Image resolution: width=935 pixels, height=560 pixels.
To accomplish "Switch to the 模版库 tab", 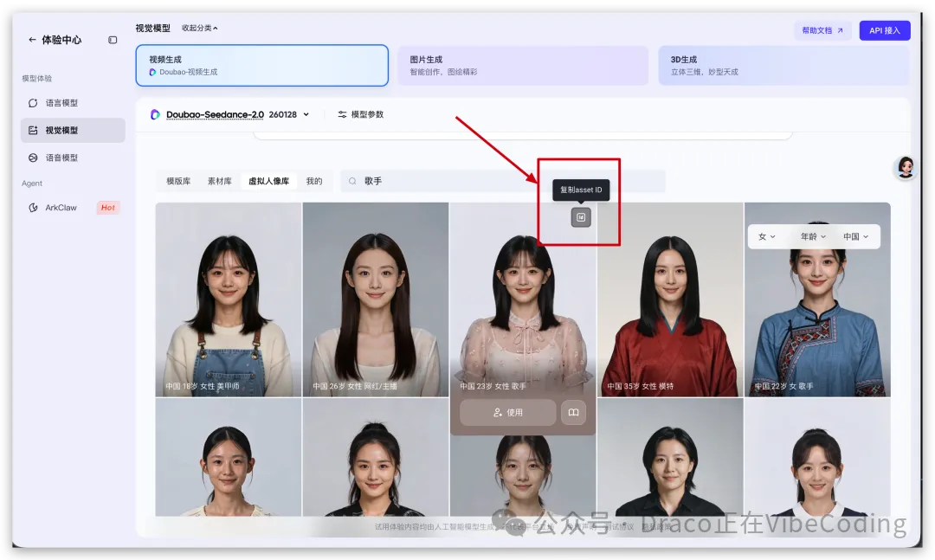I will point(178,181).
